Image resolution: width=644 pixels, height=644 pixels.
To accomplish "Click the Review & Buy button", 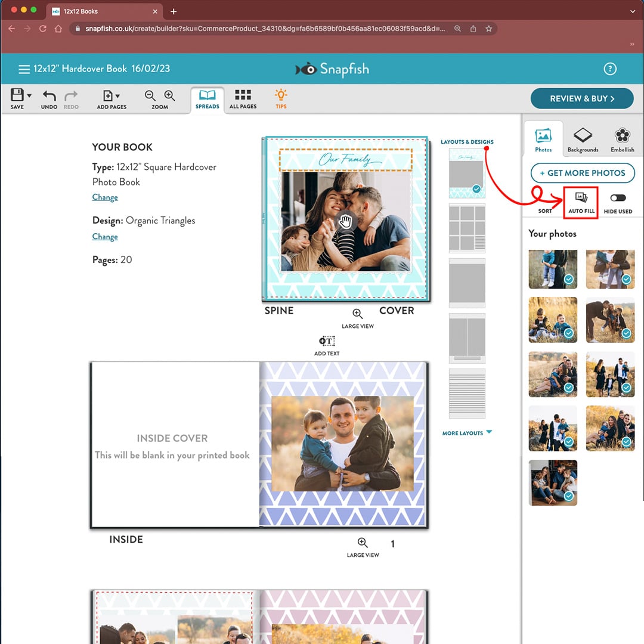I will click(582, 98).
